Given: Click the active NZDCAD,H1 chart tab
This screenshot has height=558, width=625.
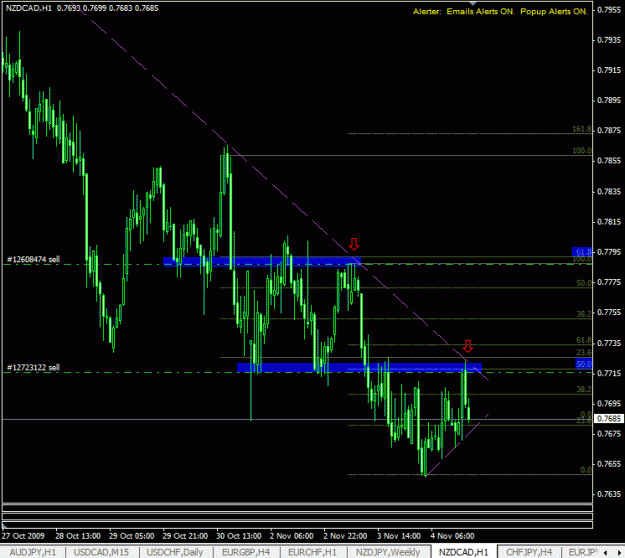Looking at the screenshot, I should (x=464, y=552).
